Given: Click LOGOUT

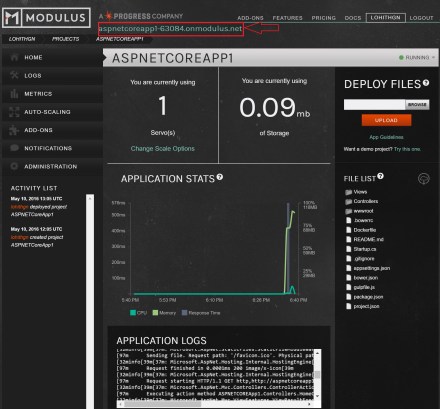Looking at the screenshot, I should pyautogui.click(x=421, y=18).
